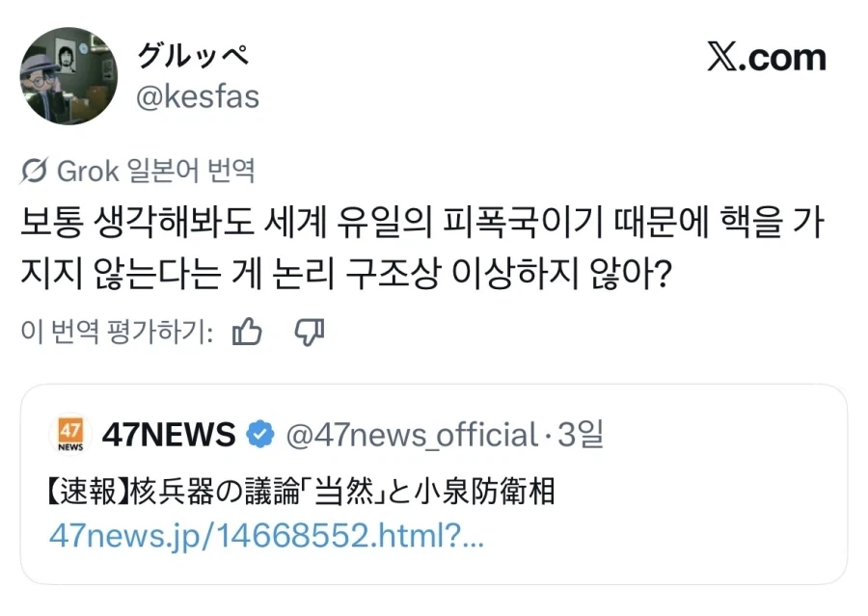Click the X.com logo
868x616 pixels.
766,58
